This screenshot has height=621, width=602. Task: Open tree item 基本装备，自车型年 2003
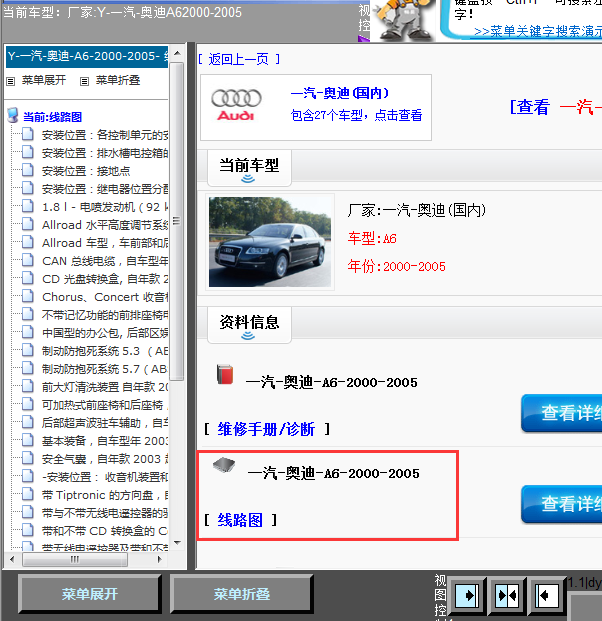tap(105, 441)
